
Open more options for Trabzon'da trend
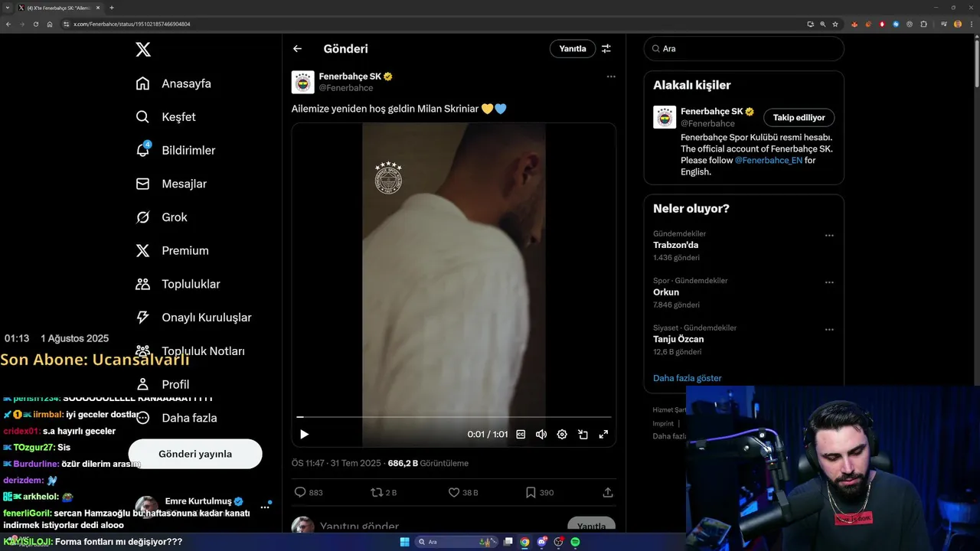click(x=829, y=236)
